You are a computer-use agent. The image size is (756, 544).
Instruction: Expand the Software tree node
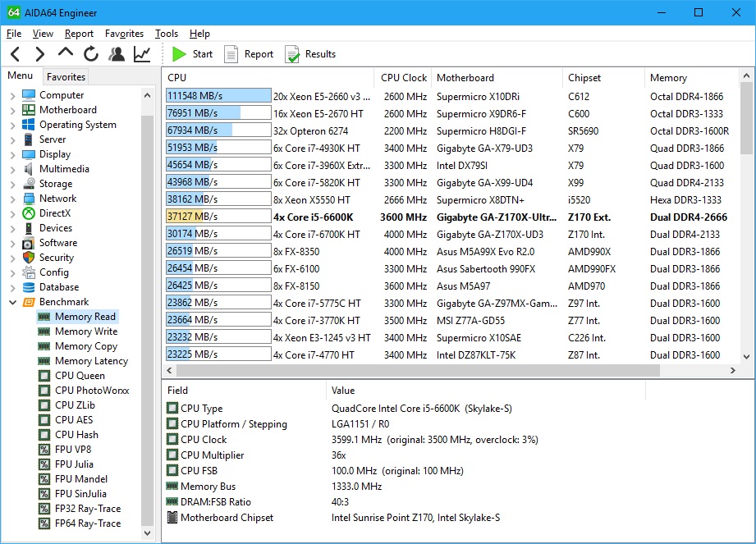(13, 244)
